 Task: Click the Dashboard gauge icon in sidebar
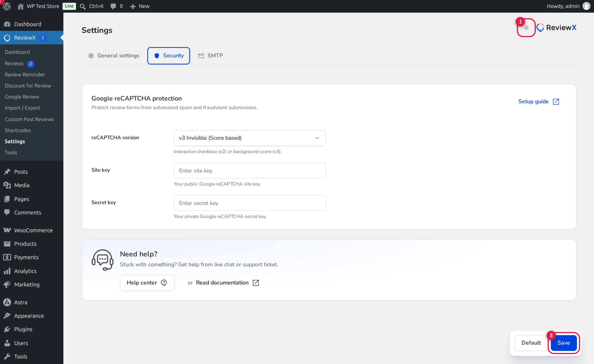point(7,24)
